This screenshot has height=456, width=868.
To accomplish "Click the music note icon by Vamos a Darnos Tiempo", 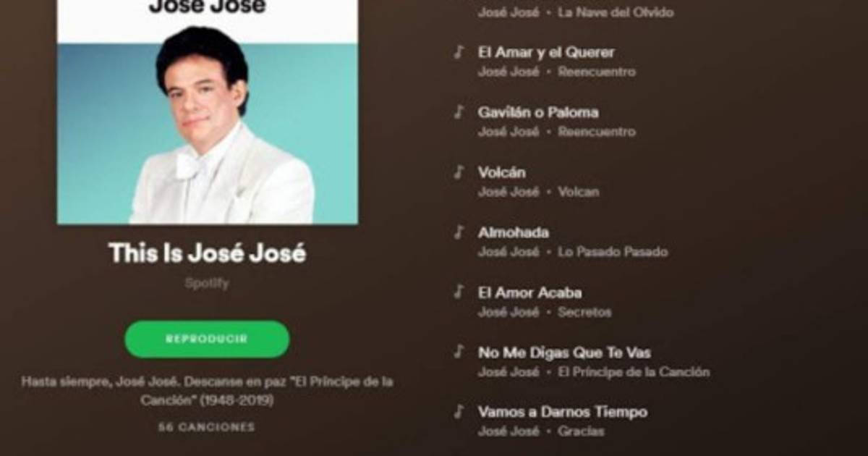I will 458,411.
